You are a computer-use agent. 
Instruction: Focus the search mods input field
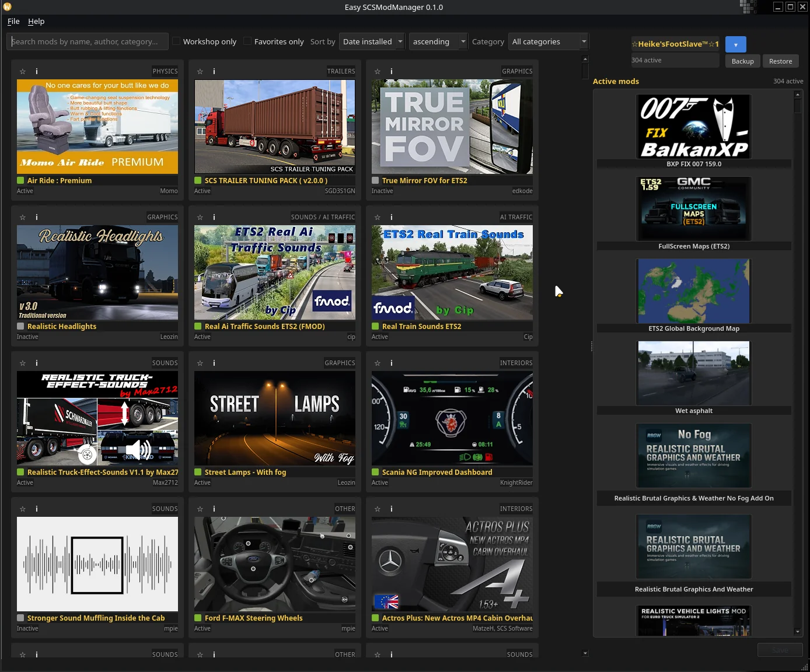tap(88, 41)
